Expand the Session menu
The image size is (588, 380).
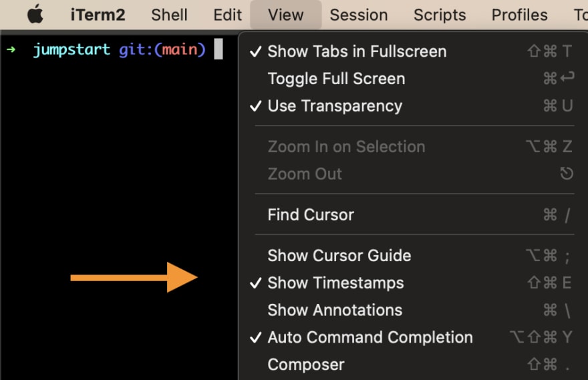point(359,15)
